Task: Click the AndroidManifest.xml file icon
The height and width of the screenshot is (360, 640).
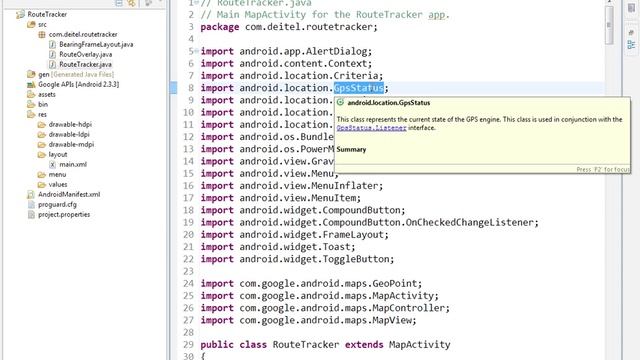Action: pyautogui.click(x=31, y=194)
